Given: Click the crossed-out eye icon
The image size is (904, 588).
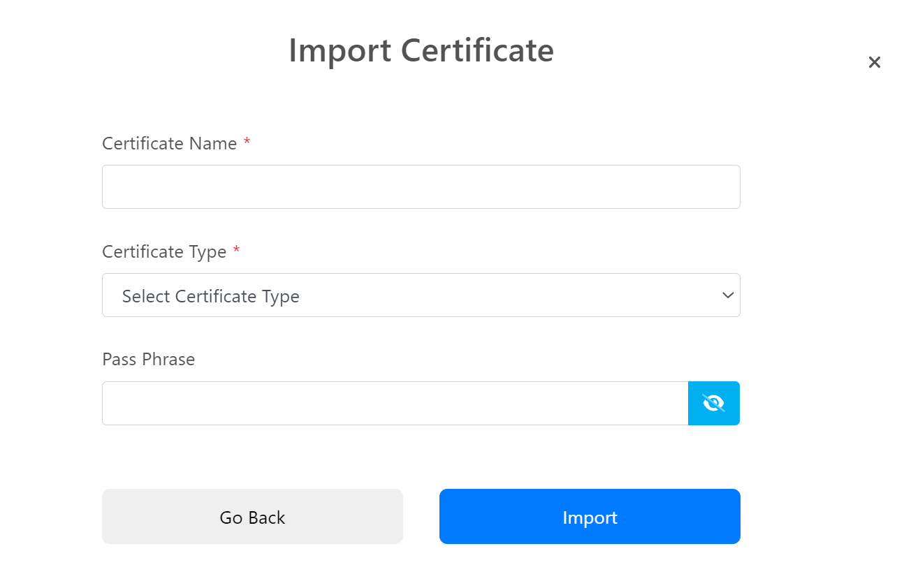Looking at the screenshot, I should (713, 403).
